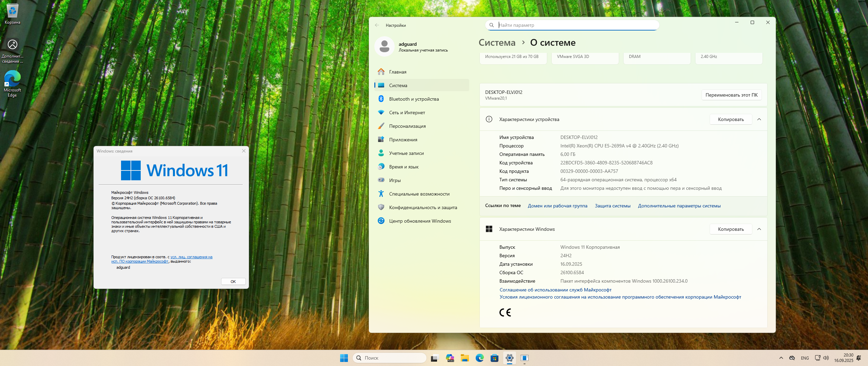The height and width of the screenshot is (366, 868).
Task: Open Microsoft Store from taskbar
Action: tap(494, 358)
